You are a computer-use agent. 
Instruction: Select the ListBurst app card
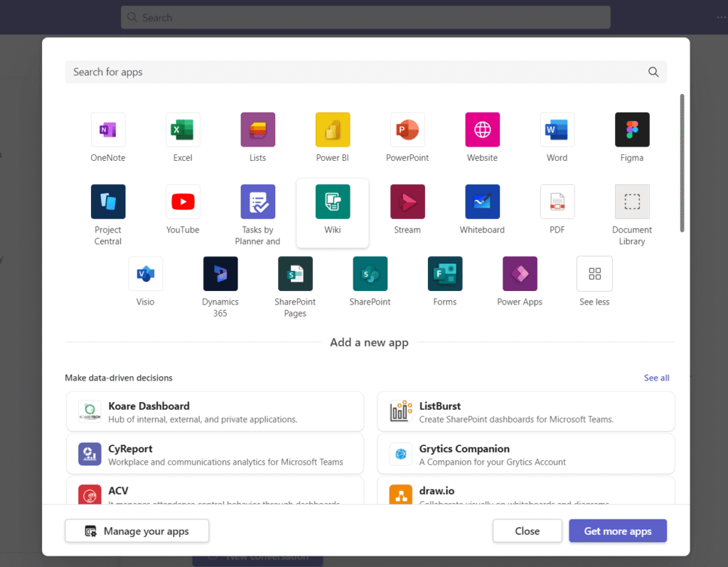point(525,412)
